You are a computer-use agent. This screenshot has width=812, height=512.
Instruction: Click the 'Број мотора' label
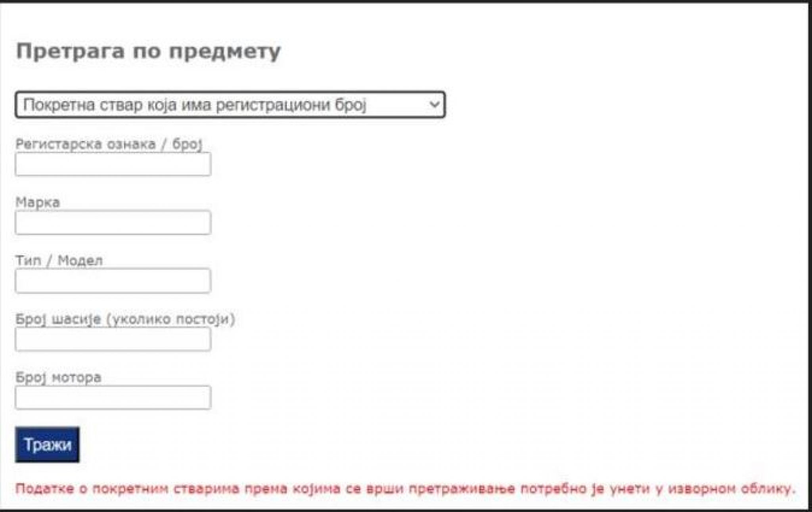coord(58,377)
